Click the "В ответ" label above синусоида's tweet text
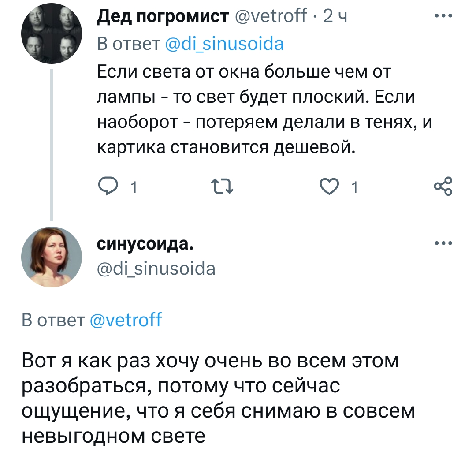The height and width of the screenshot is (459, 476). (54, 319)
